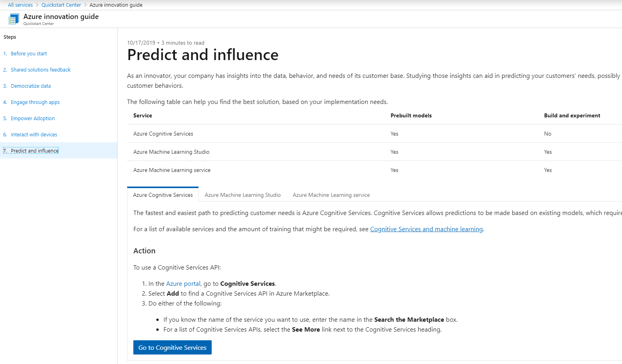The image size is (622, 364).
Task: Click the No value for Cognitive Services
Action: pos(548,134)
